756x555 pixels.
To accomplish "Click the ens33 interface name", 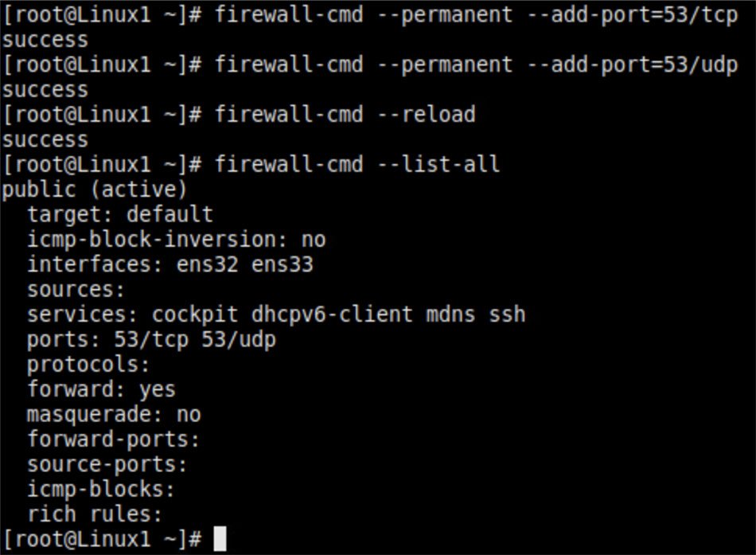I will [x=283, y=264].
